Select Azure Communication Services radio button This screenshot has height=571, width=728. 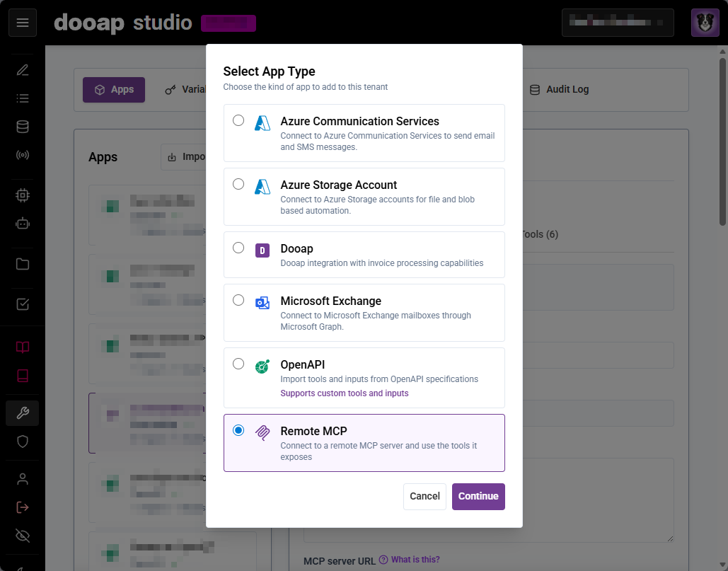pyautogui.click(x=238, y=120)
